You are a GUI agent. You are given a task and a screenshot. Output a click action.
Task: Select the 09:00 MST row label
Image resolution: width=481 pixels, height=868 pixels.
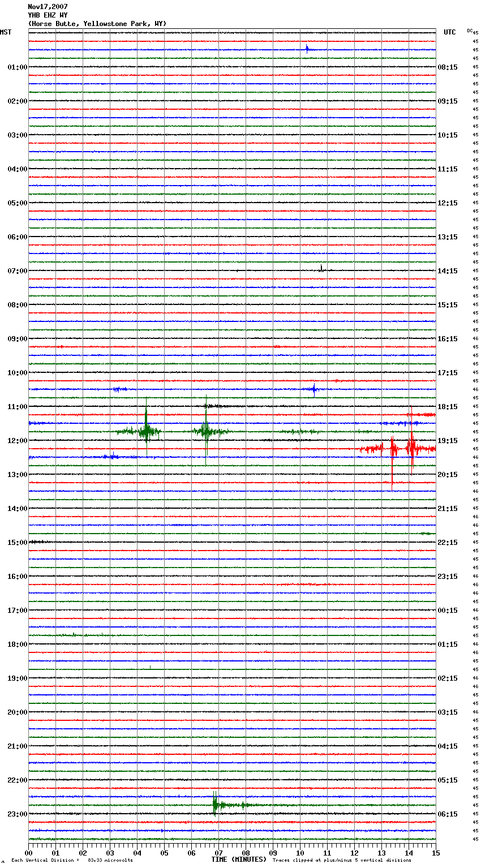click(x=17, y=339)
